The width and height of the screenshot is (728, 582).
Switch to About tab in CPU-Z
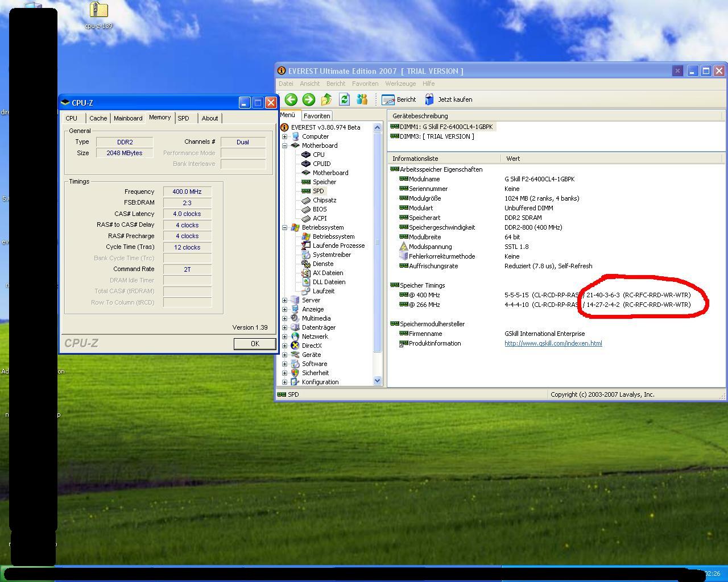tap(210, 118)
